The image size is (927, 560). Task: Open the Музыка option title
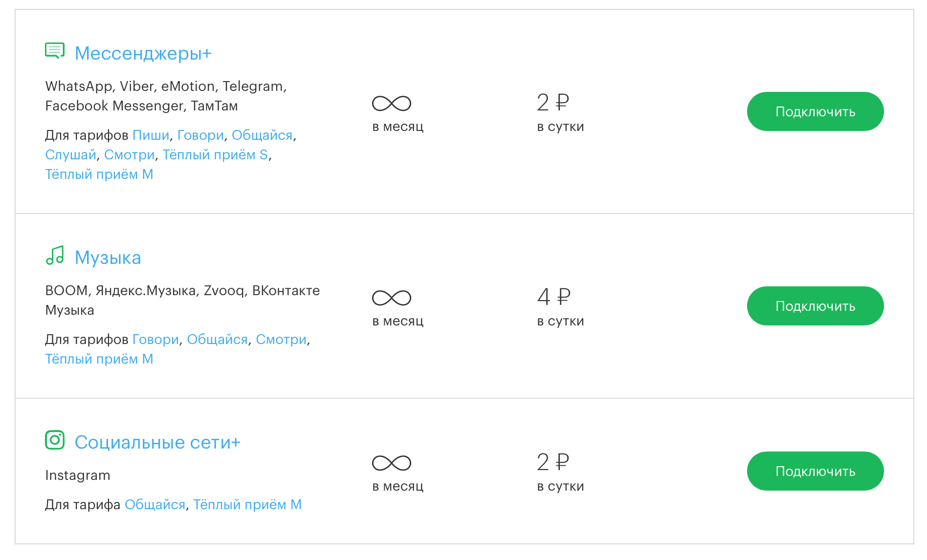click(x=108, y=258)
